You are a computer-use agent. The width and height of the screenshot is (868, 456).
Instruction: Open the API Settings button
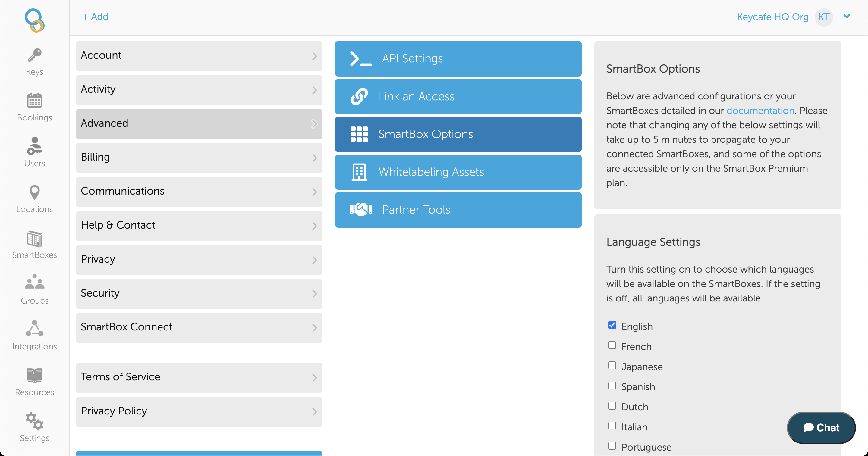click(x=458, y=59)
